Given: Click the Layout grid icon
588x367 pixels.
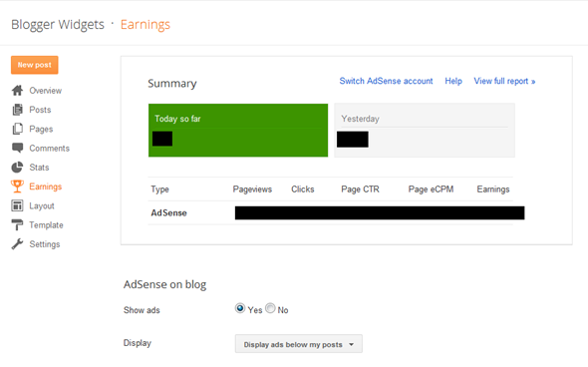Looking at the screenshot, I should 17,205.
